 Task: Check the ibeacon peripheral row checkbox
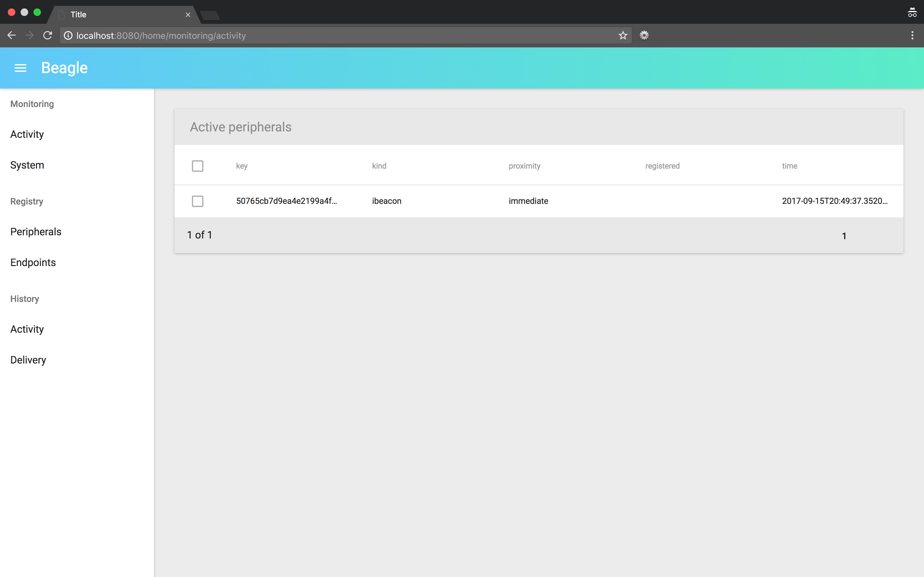(197, 201)
